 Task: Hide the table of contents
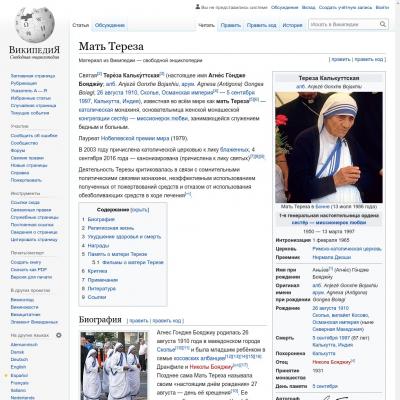140,210
